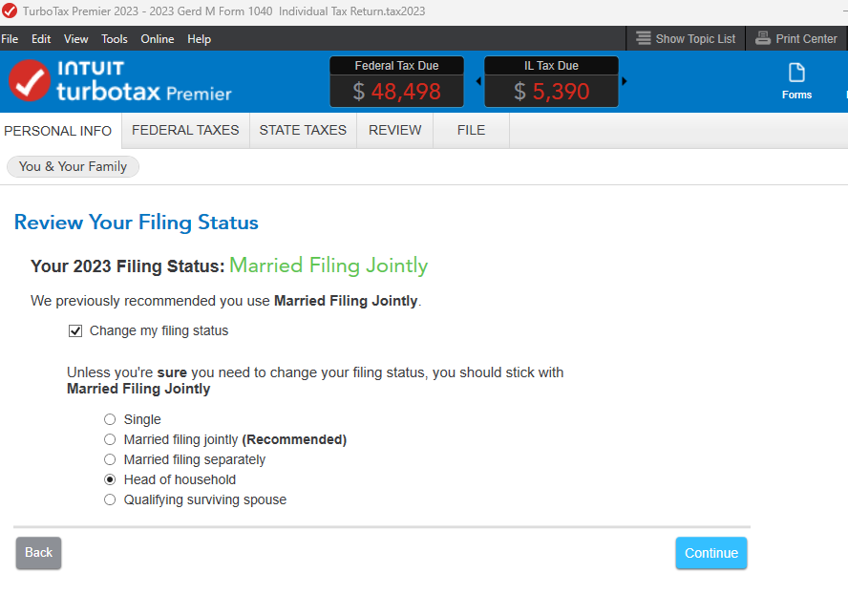Open the Online menu
This screenshot has height=616, width=848.
point(158,39)
